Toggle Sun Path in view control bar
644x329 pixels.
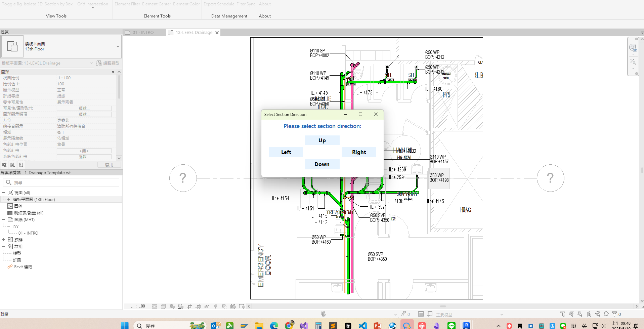[x=172, y=306]
